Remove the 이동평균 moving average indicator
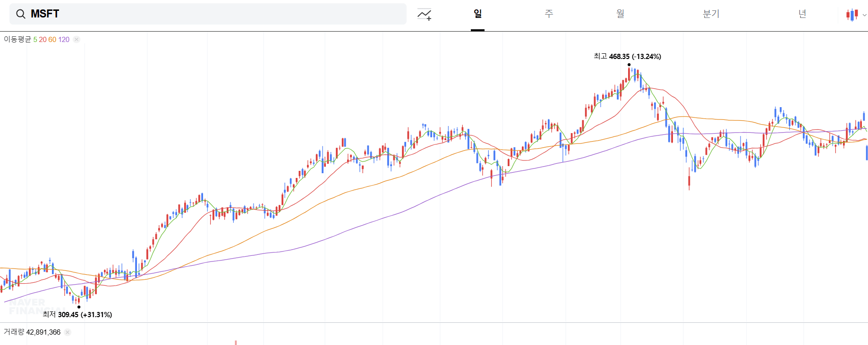The height and width of the screenshot is (345, 868). (x=77, y=40)
